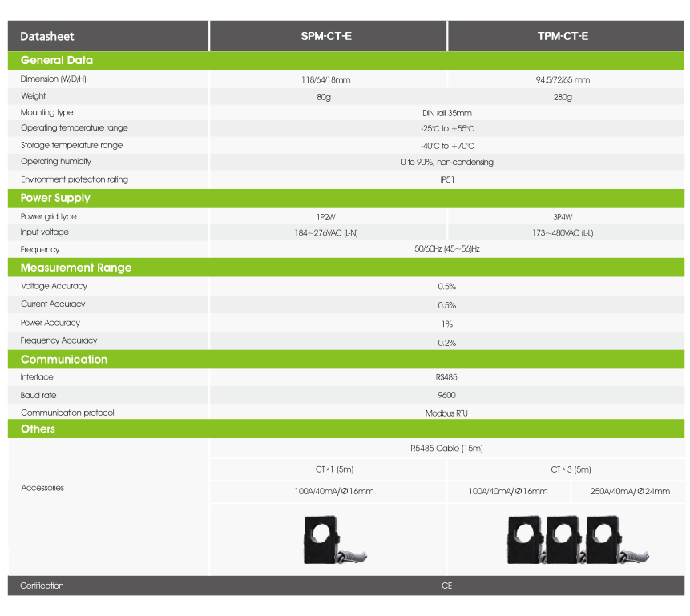
Task: Click the three CT clamps image
Action: point(578,540)
